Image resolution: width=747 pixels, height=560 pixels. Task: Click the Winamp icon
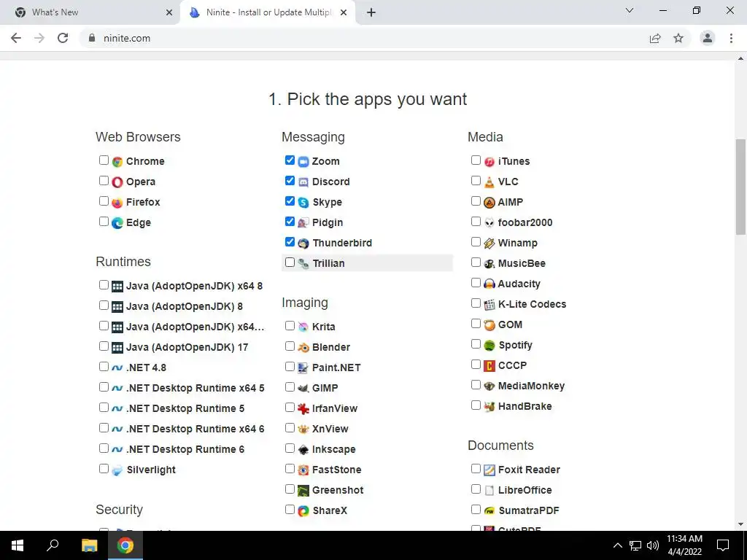(489, 244)
